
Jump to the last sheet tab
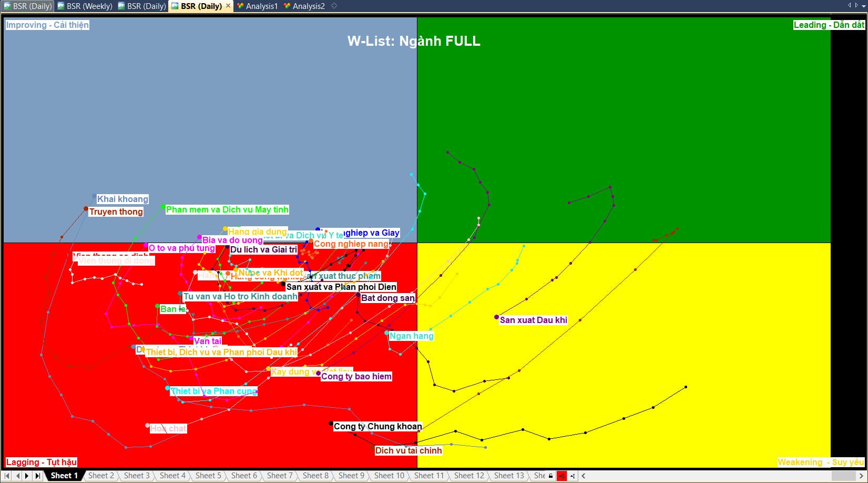point(37,476)
